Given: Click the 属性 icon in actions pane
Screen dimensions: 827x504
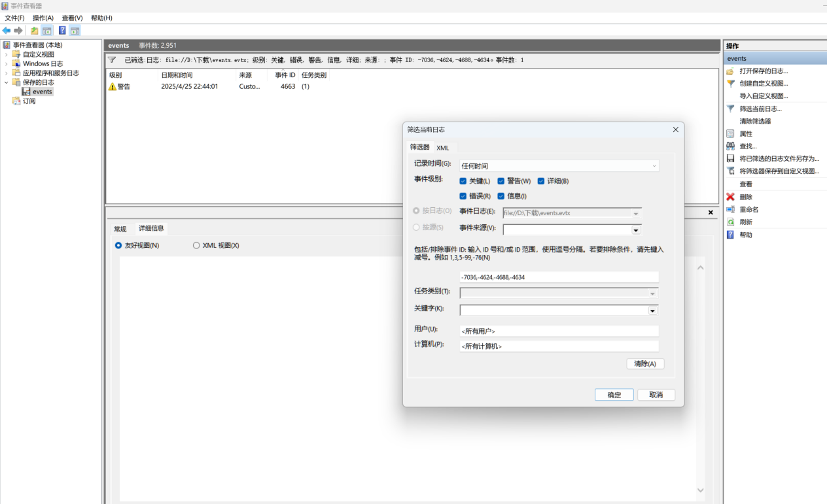Looking at the screenshot, I should pos(731,134).
